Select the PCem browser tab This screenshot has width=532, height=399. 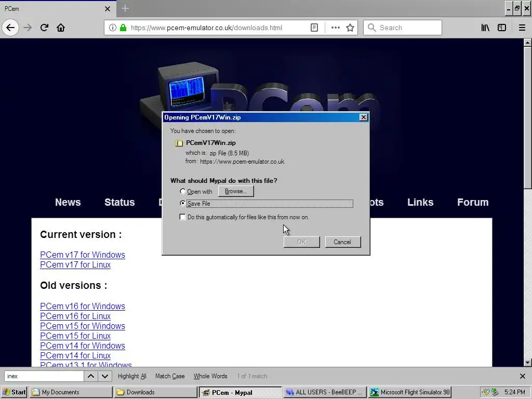click(58, 9)
